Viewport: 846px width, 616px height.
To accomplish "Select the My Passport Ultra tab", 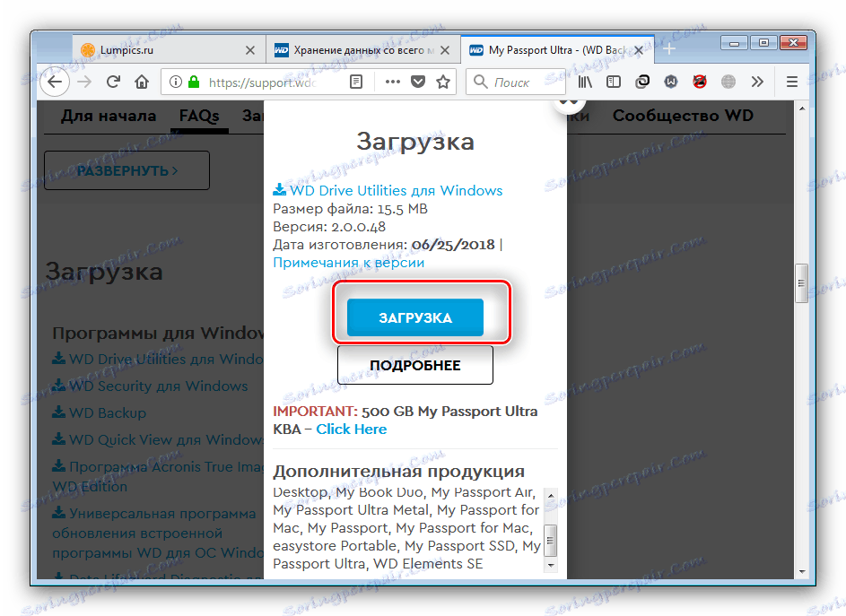I will [x=557, y=50].
